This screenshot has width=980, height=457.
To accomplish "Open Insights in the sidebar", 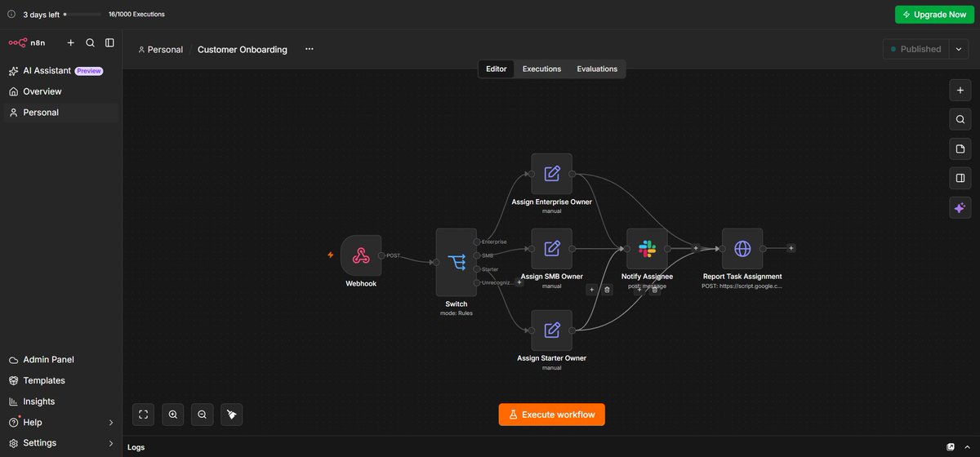I will tap(61, 402).
